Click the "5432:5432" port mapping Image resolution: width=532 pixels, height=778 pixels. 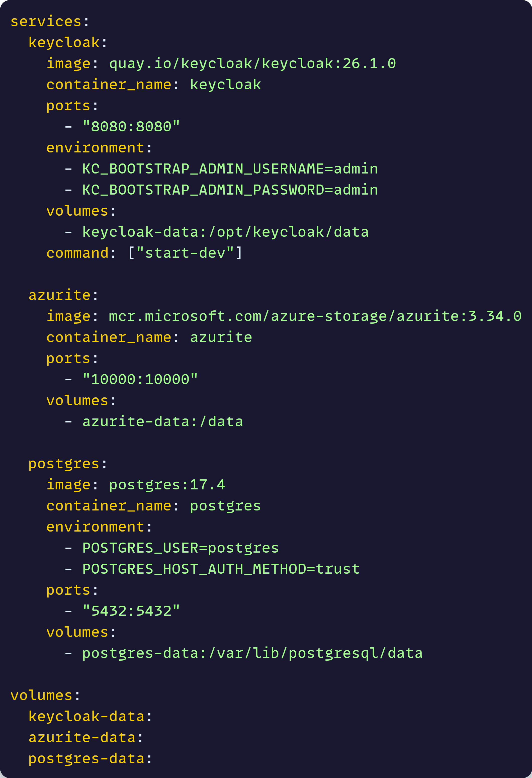131,611
